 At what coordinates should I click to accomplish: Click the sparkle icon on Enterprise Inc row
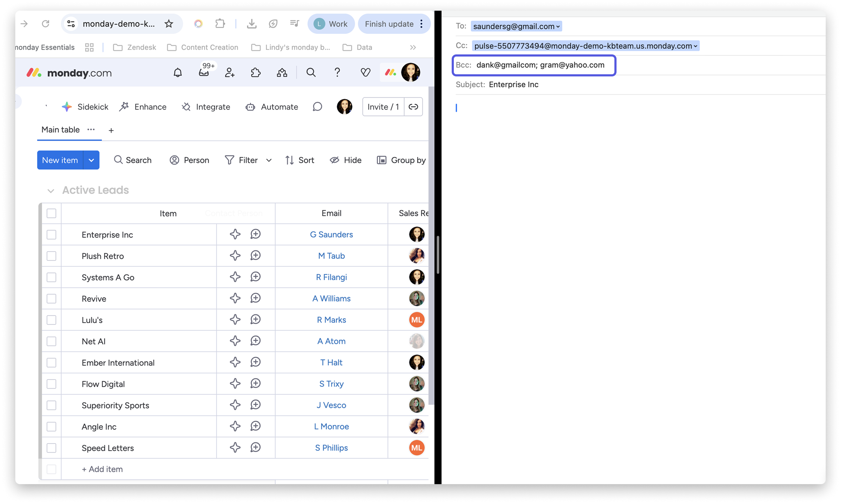pos(235,234)
